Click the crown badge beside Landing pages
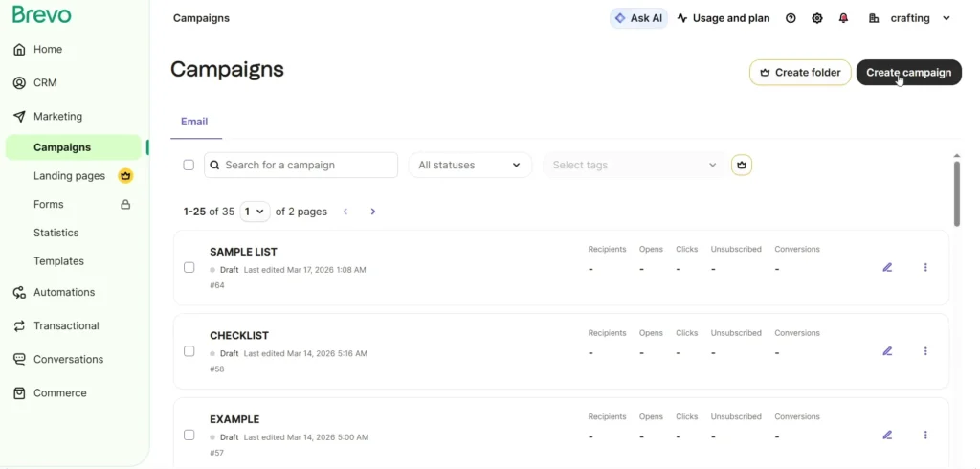The height and width of the screenshot is (469, 980). 125,176
